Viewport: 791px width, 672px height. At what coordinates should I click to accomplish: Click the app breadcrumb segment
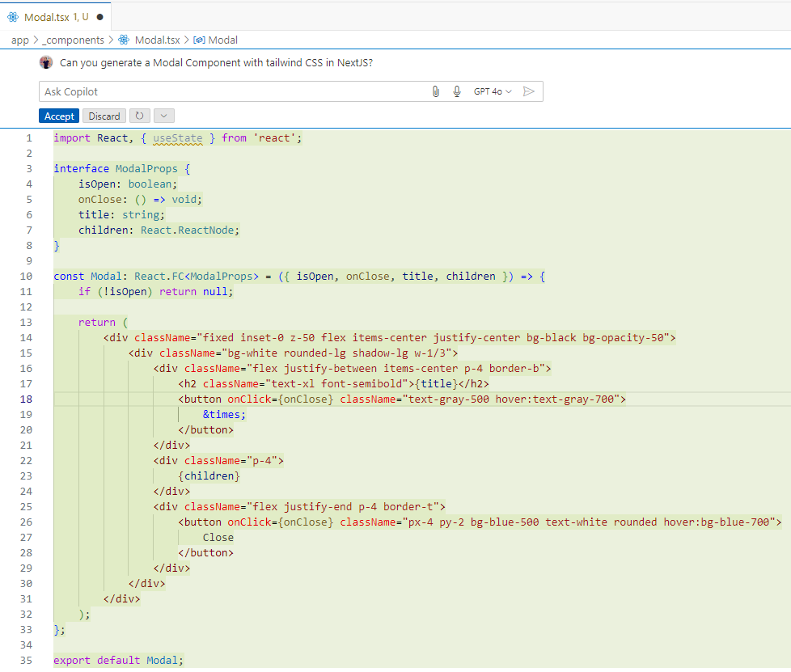(x=20, y=40)
